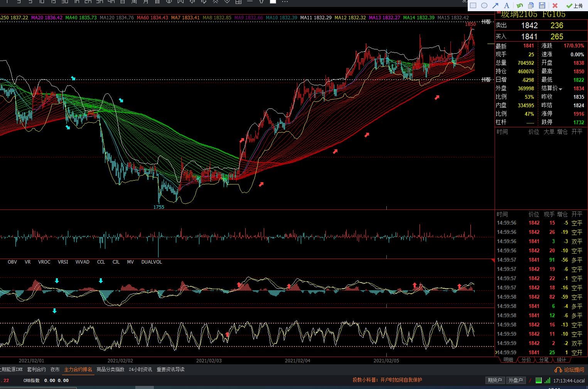The width and height of the screenshot is (588, 389).
Task: Cancel the screenshot with red X
Action: (x=555, y=5)
